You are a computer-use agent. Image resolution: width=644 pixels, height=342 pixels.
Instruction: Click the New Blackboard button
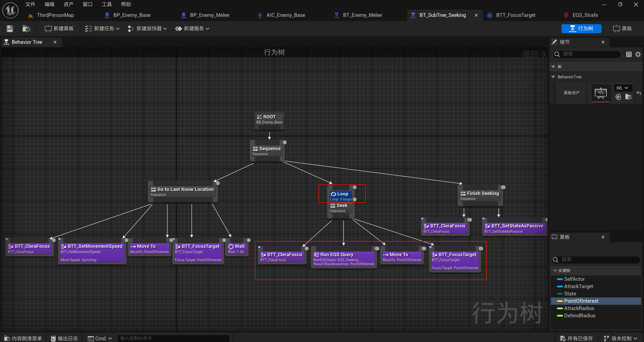[59, 29]
